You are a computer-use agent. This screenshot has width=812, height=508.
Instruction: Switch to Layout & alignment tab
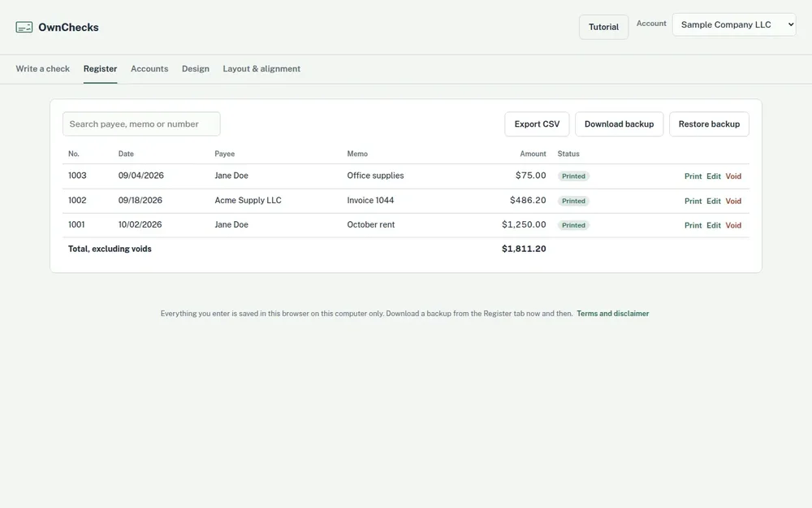coord(261,68)
